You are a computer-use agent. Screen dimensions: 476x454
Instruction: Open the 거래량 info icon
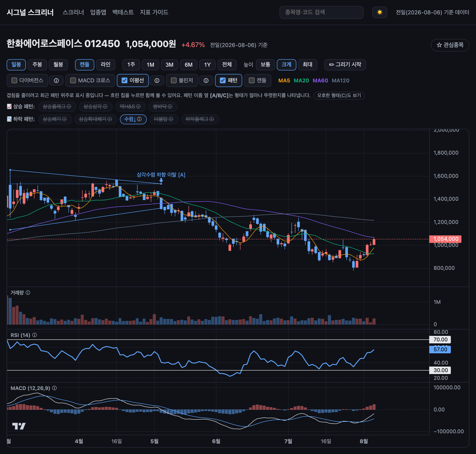tap(28, 293)
